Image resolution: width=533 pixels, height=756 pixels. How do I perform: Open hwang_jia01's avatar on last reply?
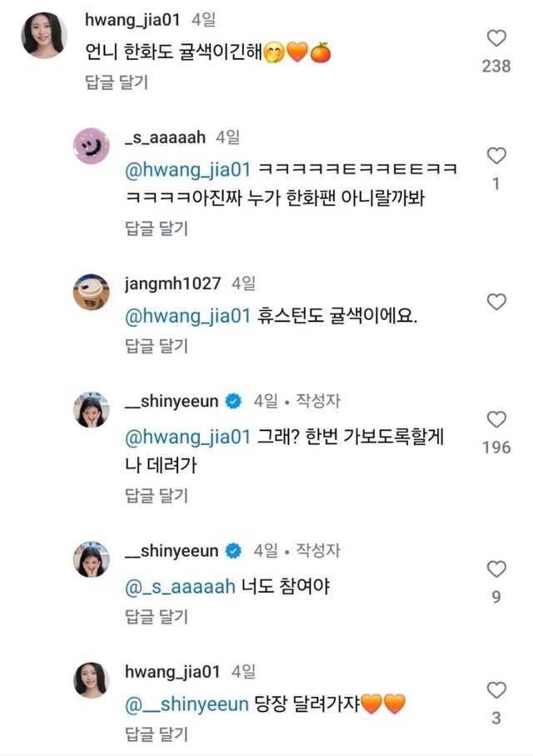92,679
